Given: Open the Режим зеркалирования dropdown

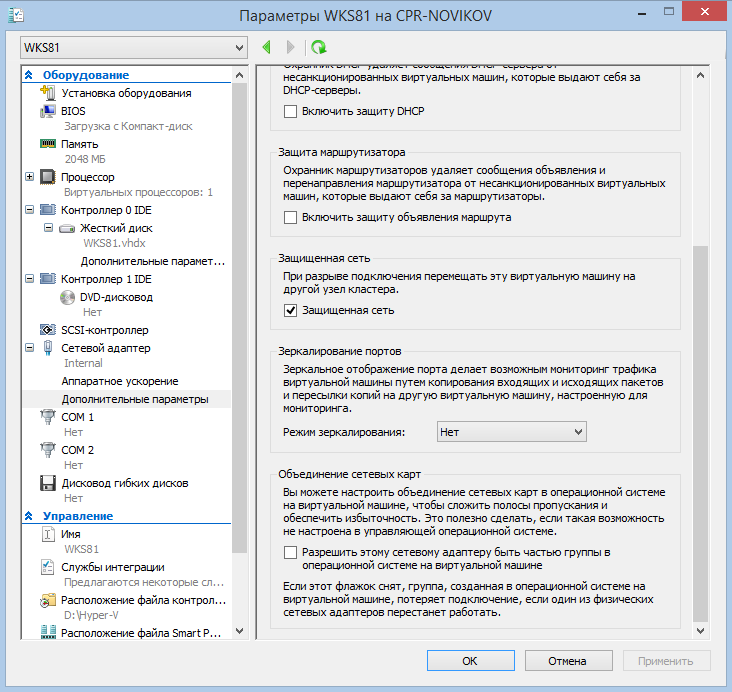Looking at the screenshot, I should [511, 431].
